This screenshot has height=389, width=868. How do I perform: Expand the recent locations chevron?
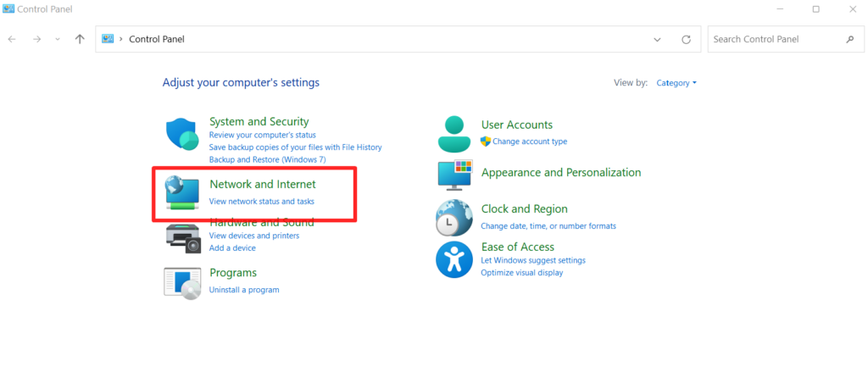point(58,39)
